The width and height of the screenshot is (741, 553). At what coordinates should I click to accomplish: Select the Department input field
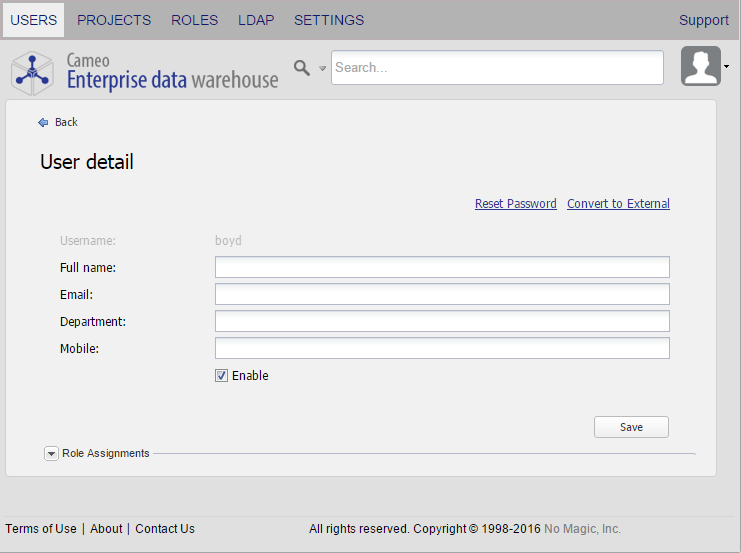pos(442,321)
